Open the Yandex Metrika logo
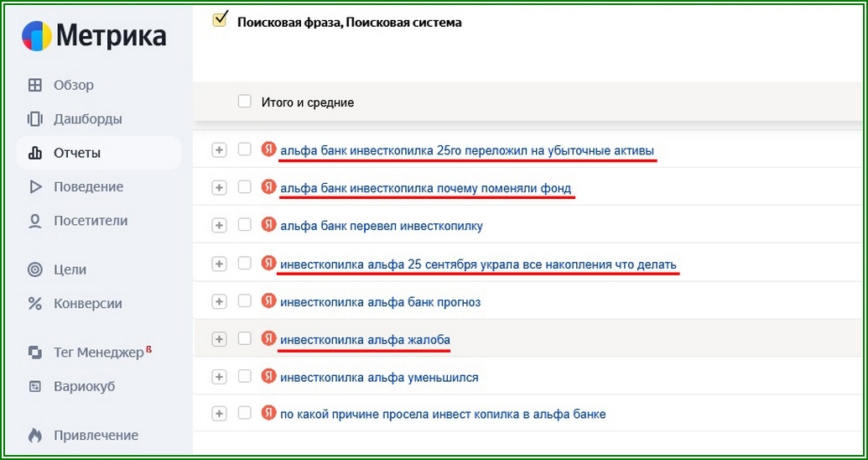 click(x=94, y=36)
